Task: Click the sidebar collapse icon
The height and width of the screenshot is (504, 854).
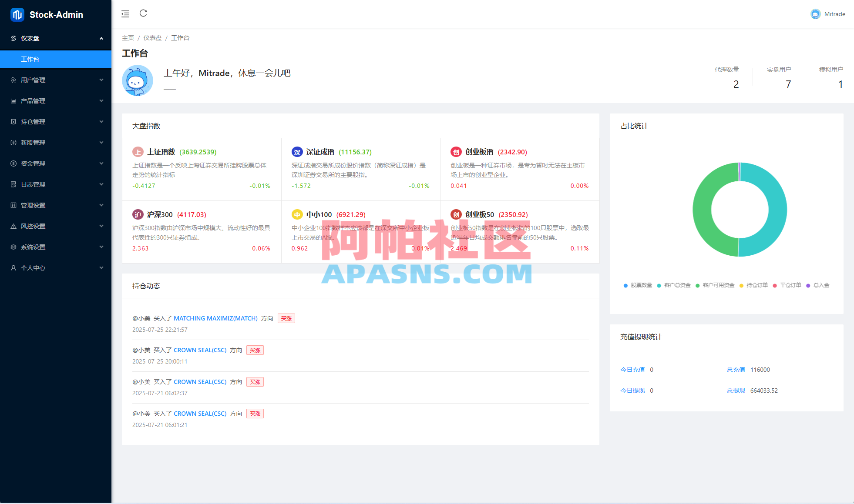Action: pyautogui.click(x=125, y=13)
